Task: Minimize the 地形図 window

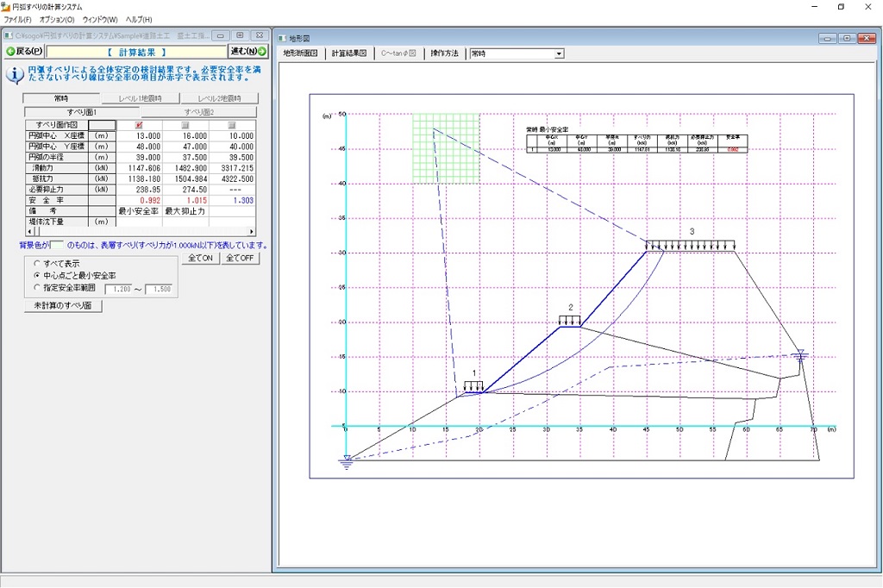Action: [x=827, y=38]
